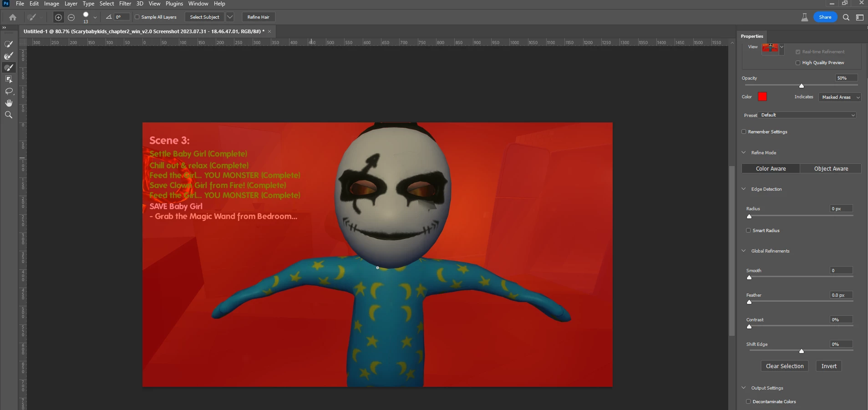The image size is (868, 410).
Task: Click the Shift Edge slider handle
Action: 802,351
